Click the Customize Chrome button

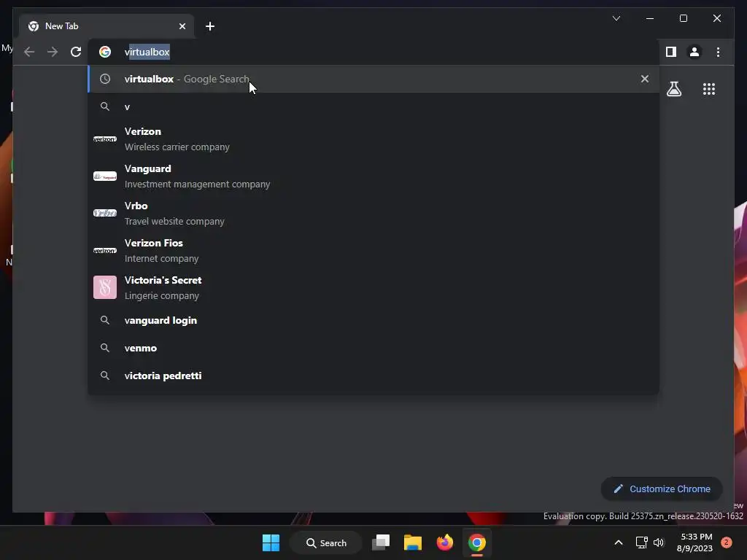[662, 489]
